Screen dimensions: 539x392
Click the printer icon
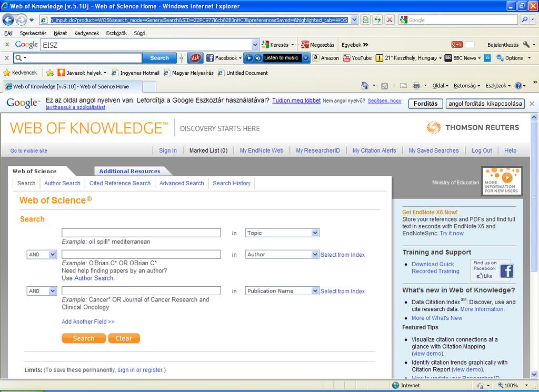point(416,86)
